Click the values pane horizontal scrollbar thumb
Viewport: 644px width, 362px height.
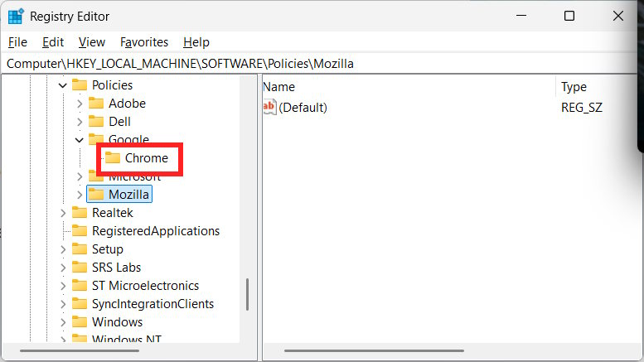click(x=374, y=351)
